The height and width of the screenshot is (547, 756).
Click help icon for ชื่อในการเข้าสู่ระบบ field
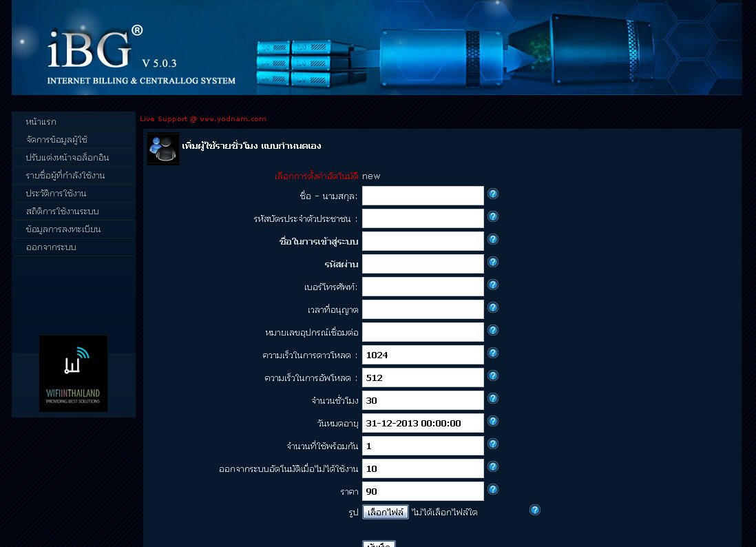click(x=493, y=239)
